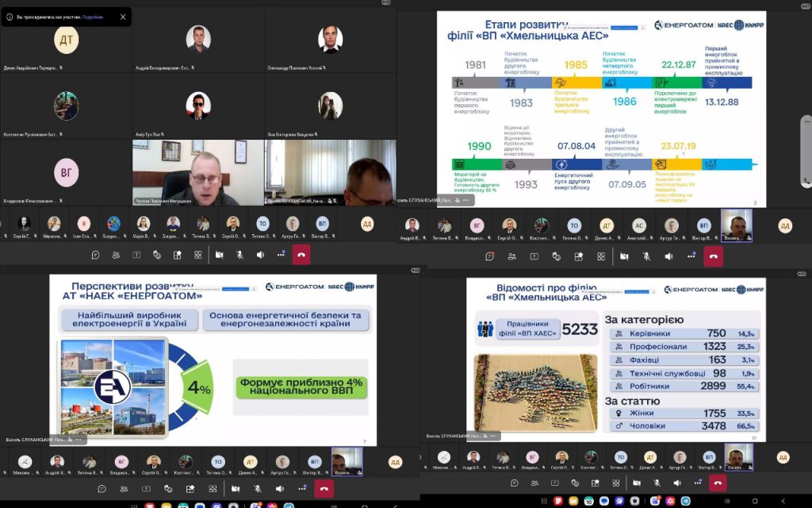The width and height of the screenshot is (812, 508).
Task: Toggle speaker in 'Відомості про філію' meeting
Action: tap(677, 483)
